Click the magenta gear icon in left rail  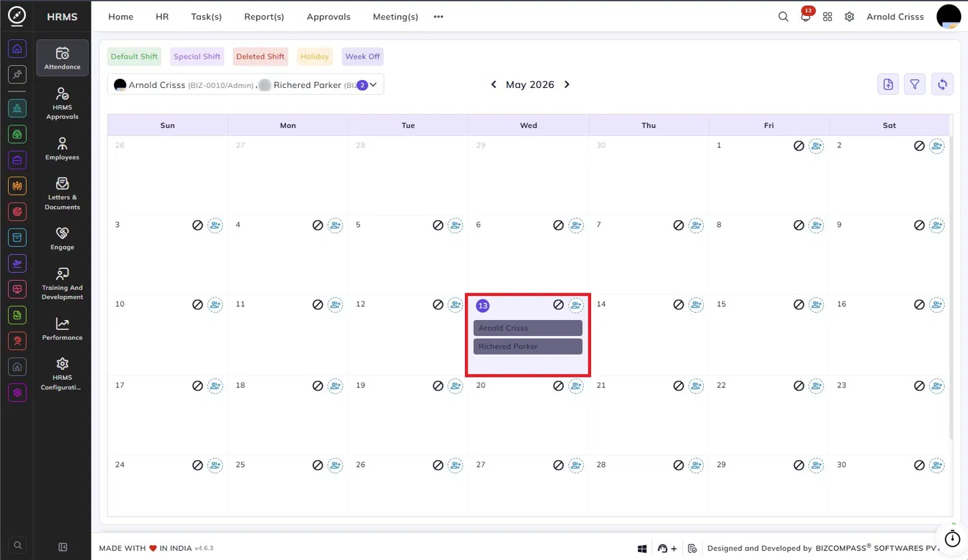click(x=17, y=393)
